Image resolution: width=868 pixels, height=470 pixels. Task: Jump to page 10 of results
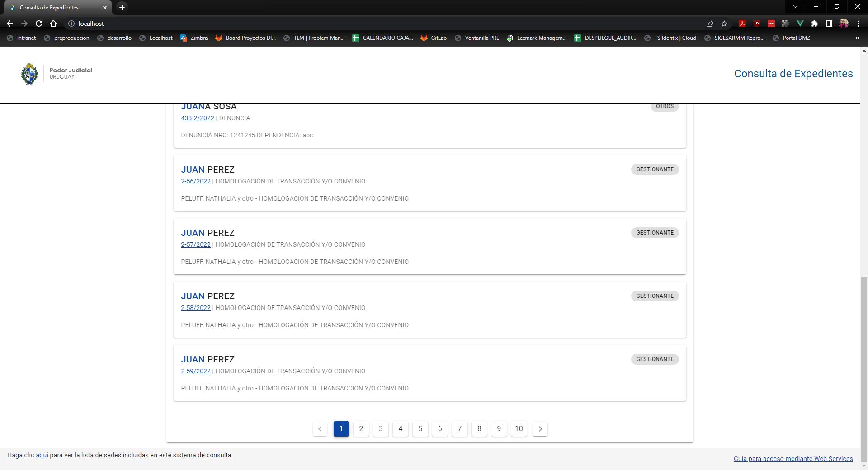519,429
